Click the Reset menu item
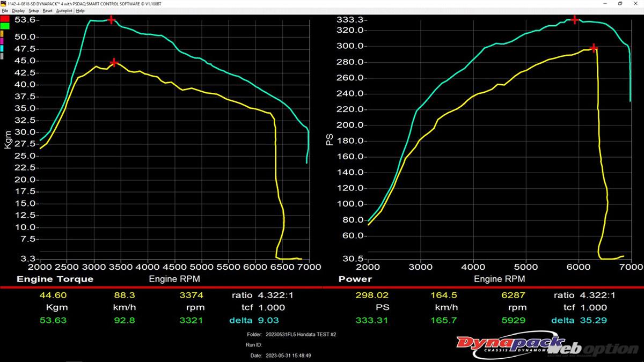Screen dimensions: 644x362 (48, 11)
